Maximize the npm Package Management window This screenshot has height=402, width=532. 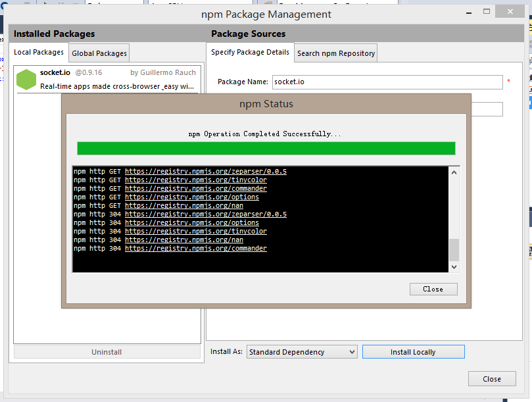[487, 12]
